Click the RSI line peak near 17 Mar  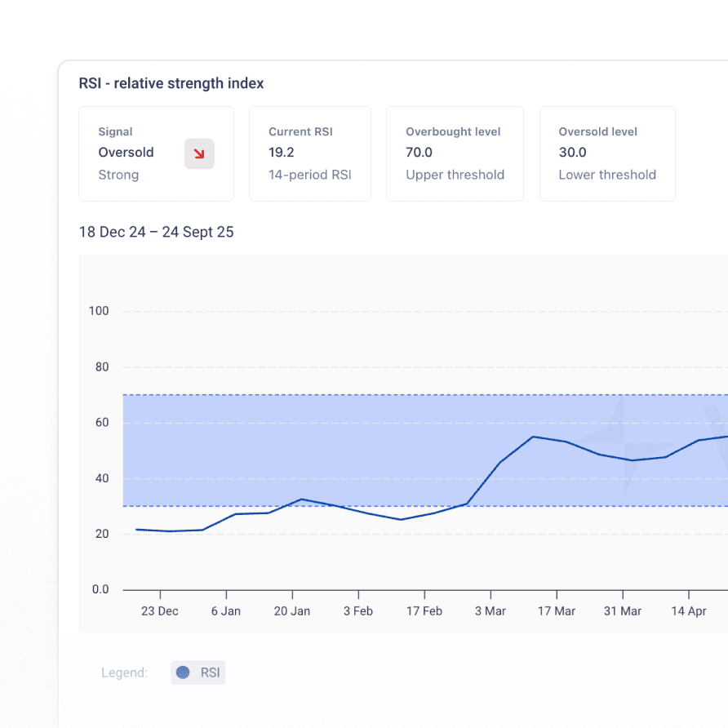point(533,437)
